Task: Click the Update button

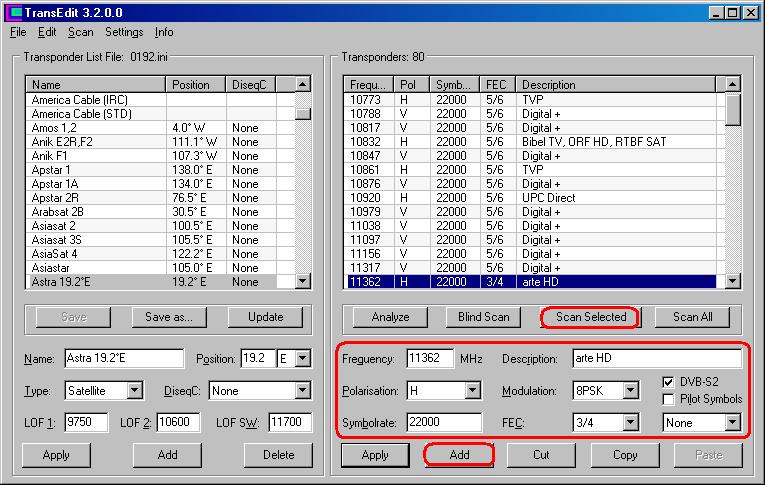Action: point(265,317)
